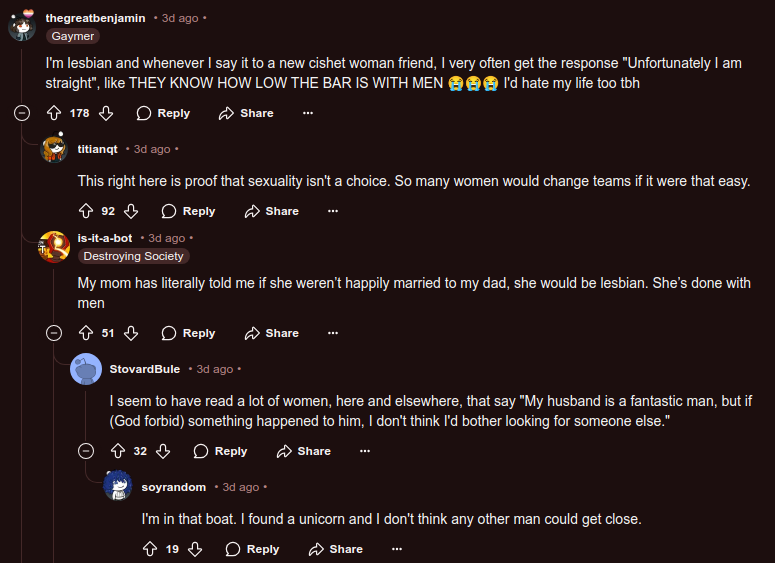
Task: Collapse thegreatbenjamin's comment thread
Action: 22,113
